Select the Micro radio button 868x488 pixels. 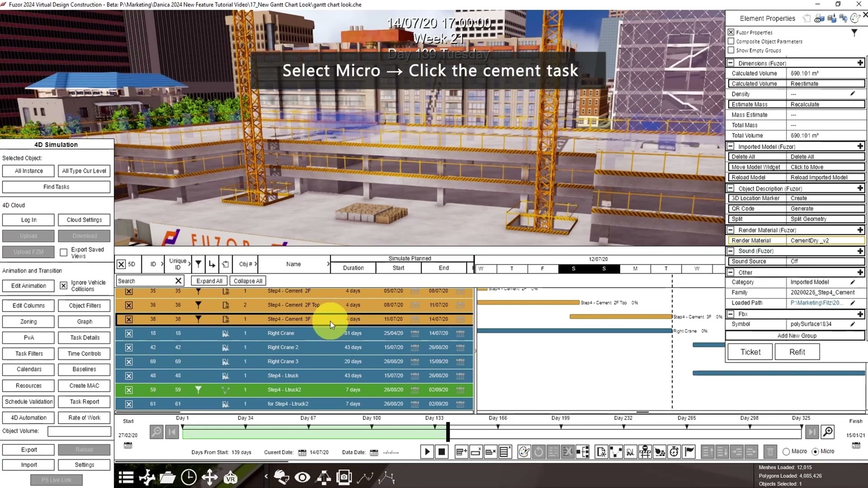point(815,451)
